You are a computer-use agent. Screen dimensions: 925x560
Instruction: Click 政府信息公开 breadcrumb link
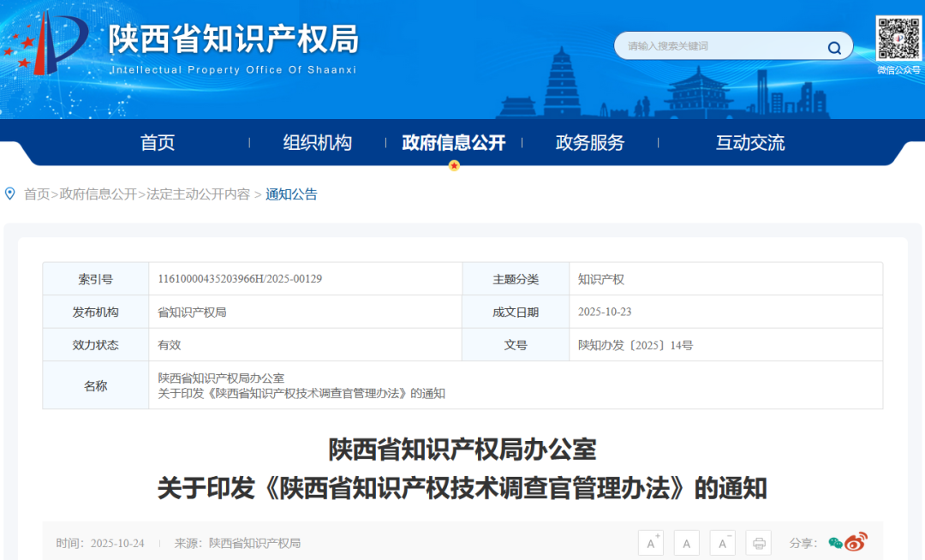(x=98, y=194)
